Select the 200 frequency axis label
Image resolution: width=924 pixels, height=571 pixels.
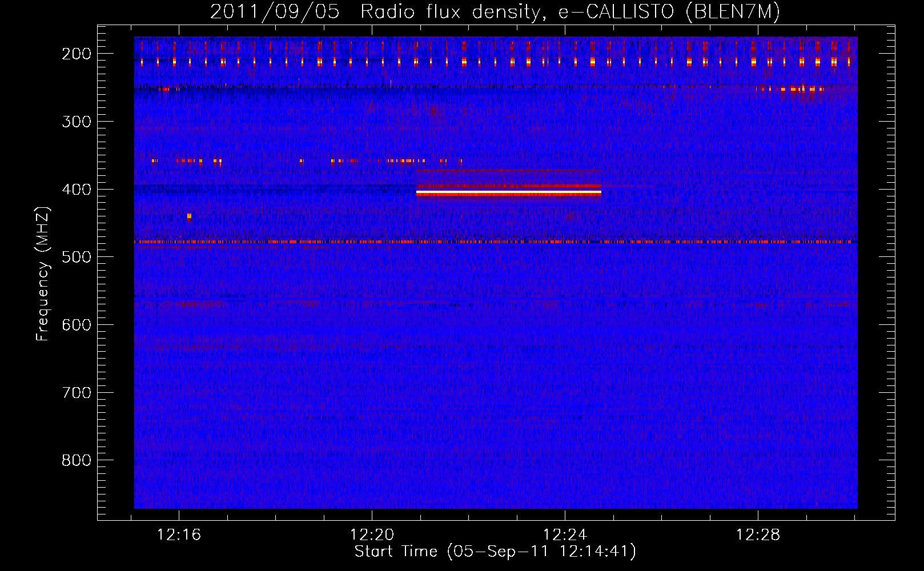coord(77,54)
